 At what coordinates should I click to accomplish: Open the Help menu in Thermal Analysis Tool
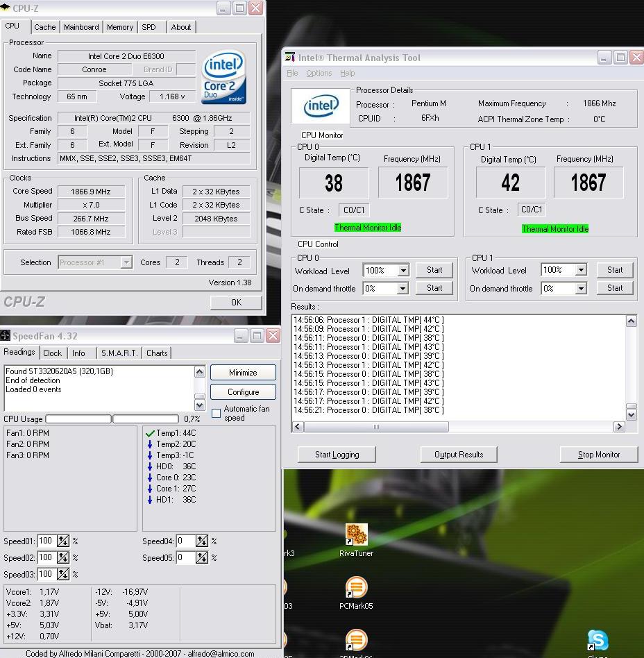point(348,73)
